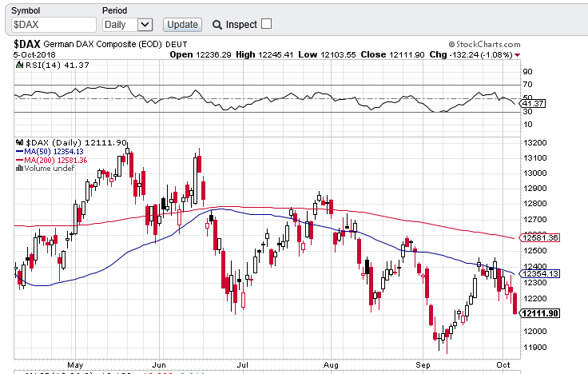The width and height of the screenshot is (588, 374).
Task: Click the Open value 12236.29
Action: (x=214, y=55)
